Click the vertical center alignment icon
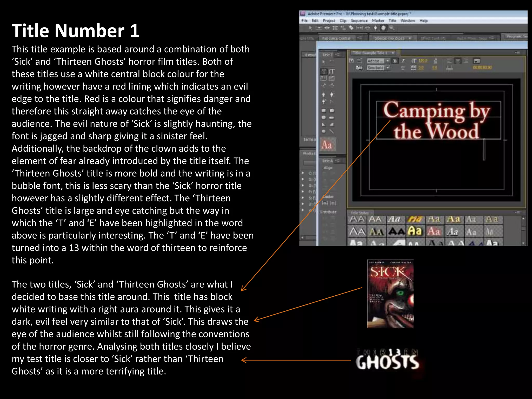Image resolution: width=532 pixels, height=399 pixels. point(333,203)
